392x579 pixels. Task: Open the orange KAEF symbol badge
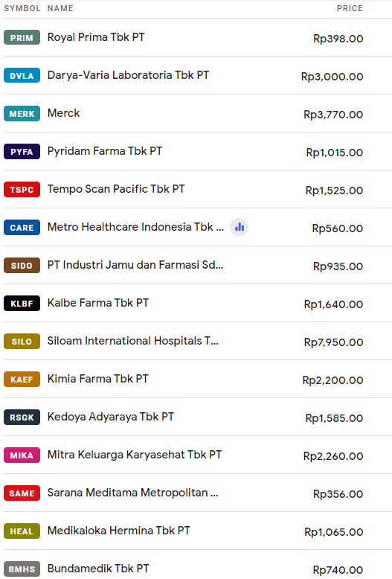point(22,380)
